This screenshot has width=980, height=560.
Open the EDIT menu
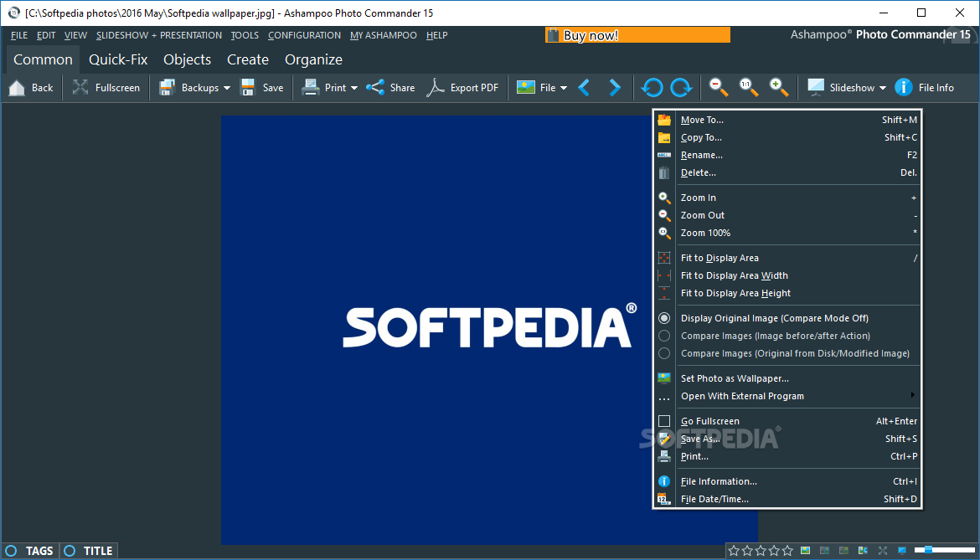point(46,36)
